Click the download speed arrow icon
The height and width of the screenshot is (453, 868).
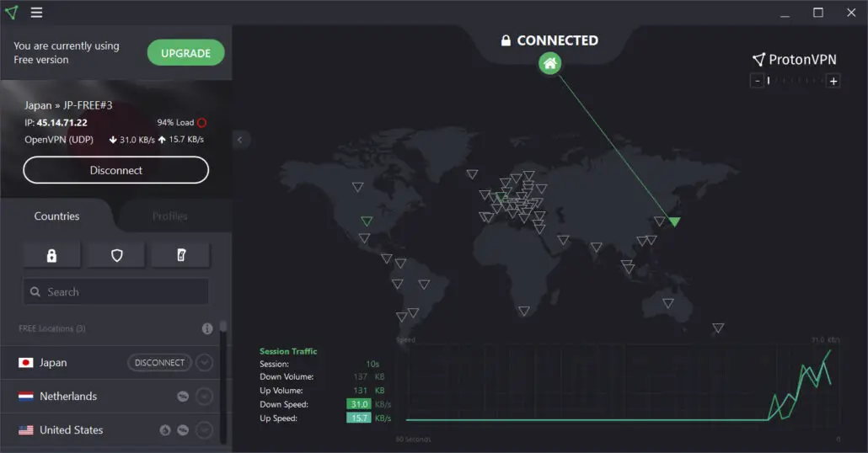(113, 140)
